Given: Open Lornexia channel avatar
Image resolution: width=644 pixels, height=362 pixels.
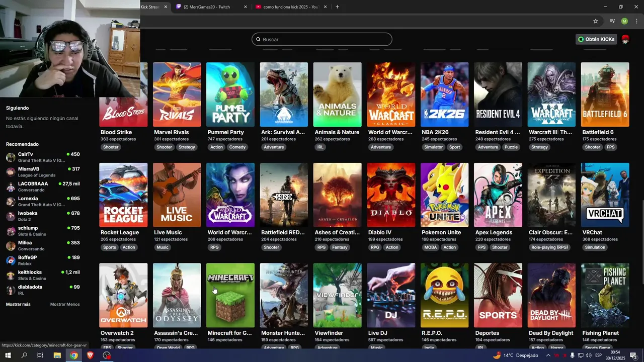Looking at the screenshot, I should pos(11,202).
